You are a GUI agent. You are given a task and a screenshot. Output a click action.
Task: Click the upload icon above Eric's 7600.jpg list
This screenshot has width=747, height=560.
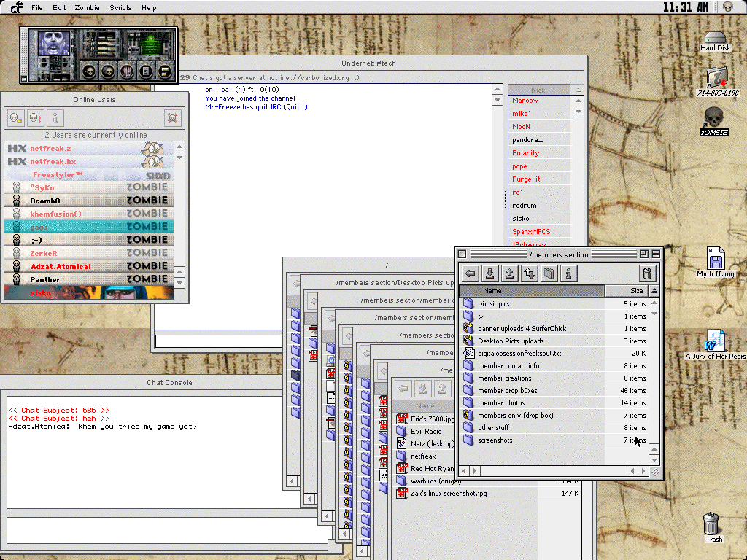click(x=442, y=389)
